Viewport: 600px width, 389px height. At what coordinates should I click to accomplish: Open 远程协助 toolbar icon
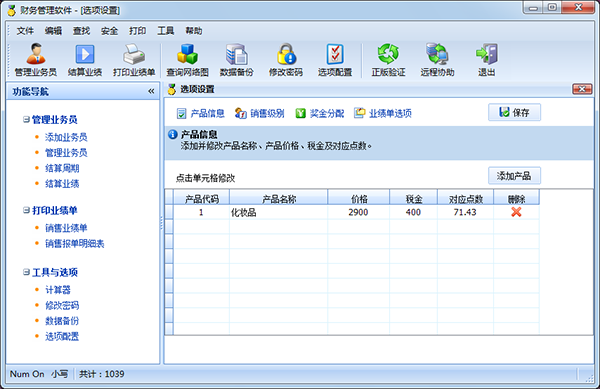coord(437,60)
